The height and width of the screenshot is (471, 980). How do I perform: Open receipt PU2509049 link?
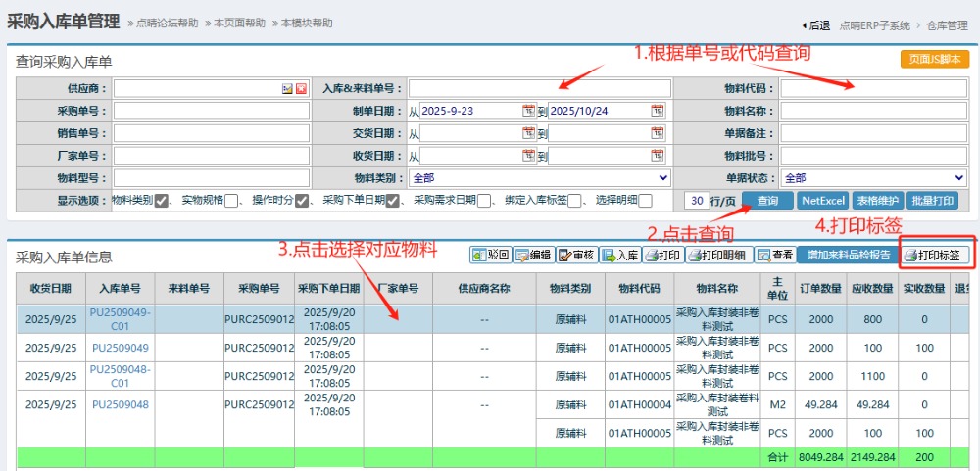(x=121, y=348)
